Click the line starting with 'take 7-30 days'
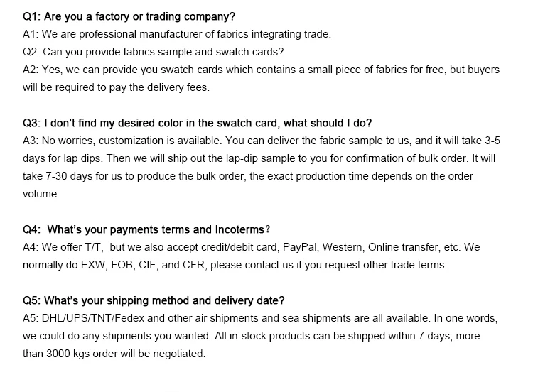 [248, 176]
